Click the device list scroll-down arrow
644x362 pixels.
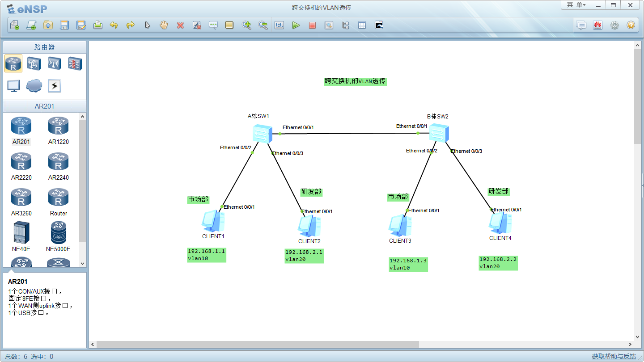82,264
